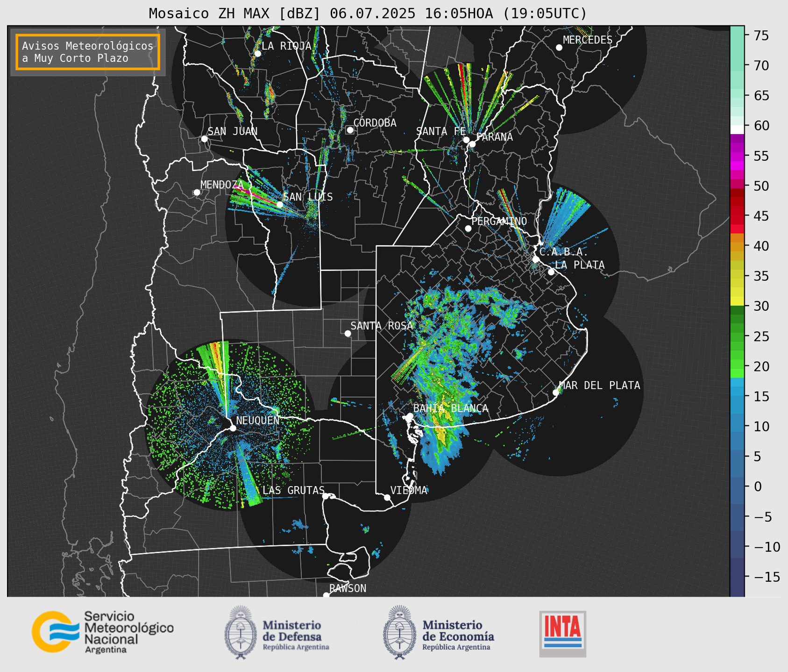Image resolution: width=788 pixels, height=672 pixels.
Task: Click the Ministerio de Economía text
Action: click(x=458, y=635)
